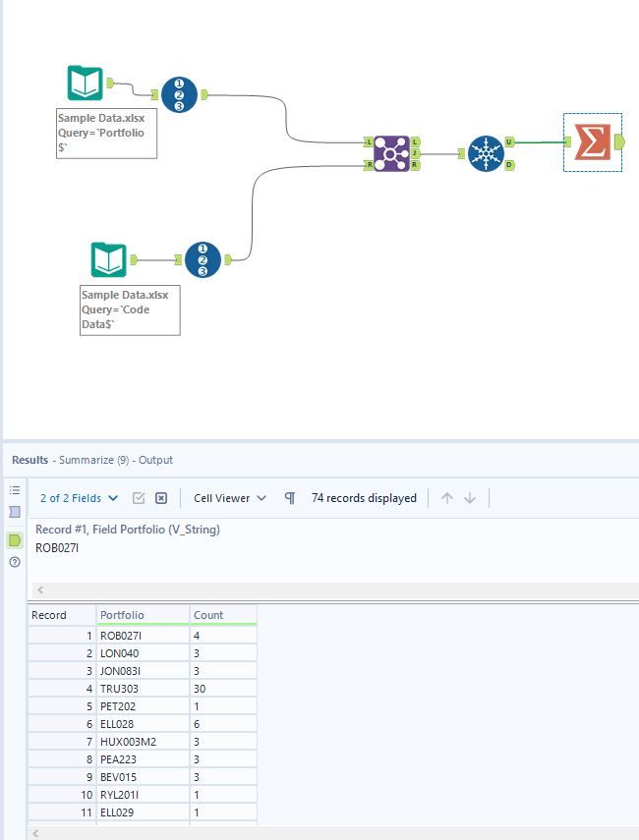Viewport: 639px width, 840px height.
Task: Uncheck all fields button in Results toolbar
Action: coord(161,498)
